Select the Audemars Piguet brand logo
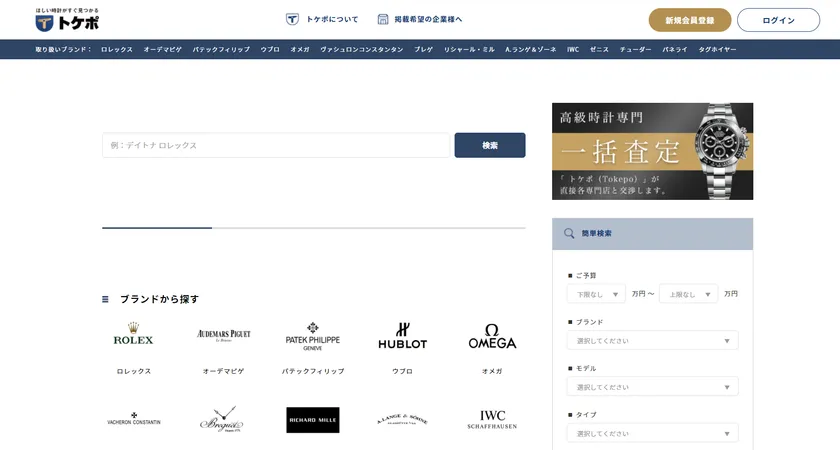840x450 pixels. click(x=223, y=335)
